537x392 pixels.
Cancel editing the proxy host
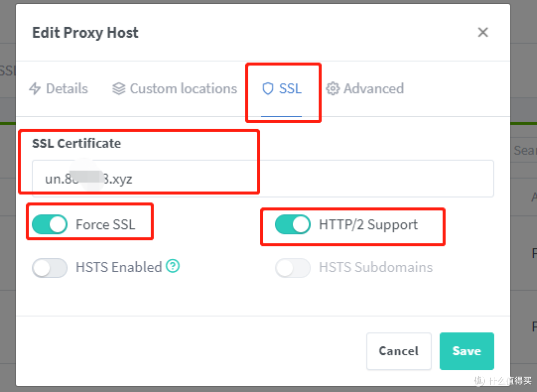coord(398,351)
